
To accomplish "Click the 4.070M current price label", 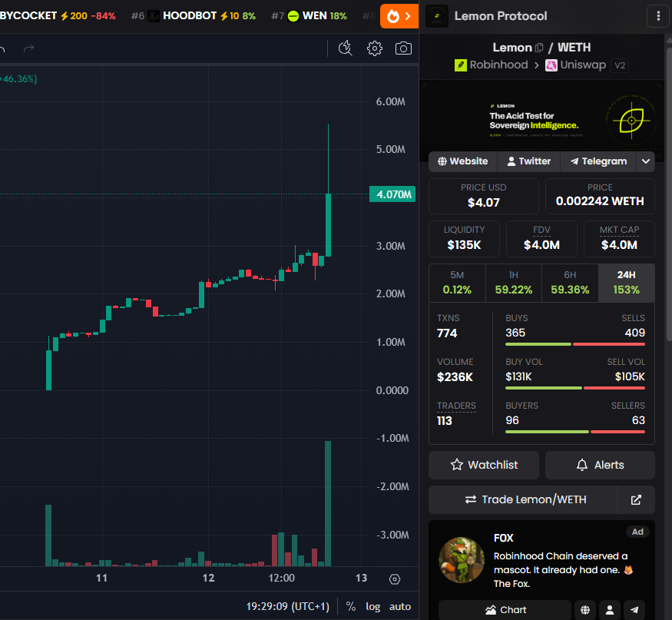I will (392, 194).
